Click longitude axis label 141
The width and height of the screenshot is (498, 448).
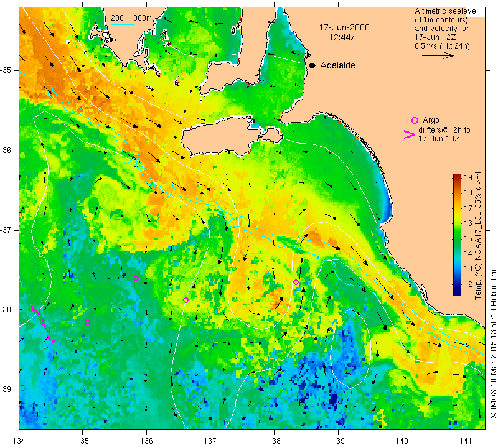point(466,441)
